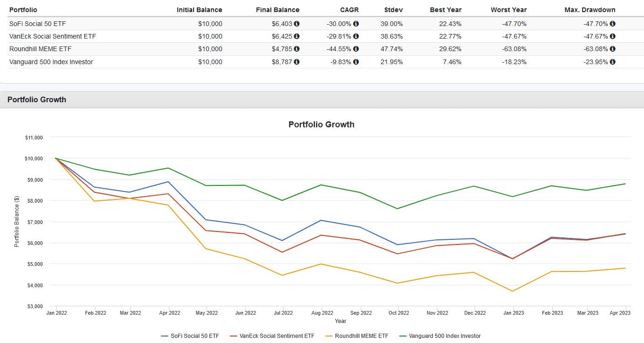Click the $3,000 y-axis label
The height and width of the screenshot is (343, 644).
coord(34,306)
